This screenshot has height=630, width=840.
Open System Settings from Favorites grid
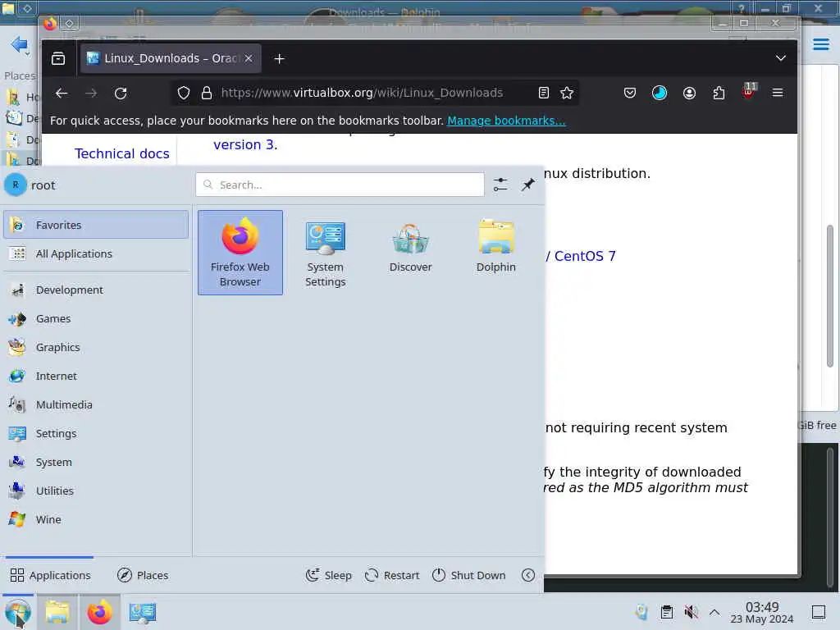click(x=325, y=253)
